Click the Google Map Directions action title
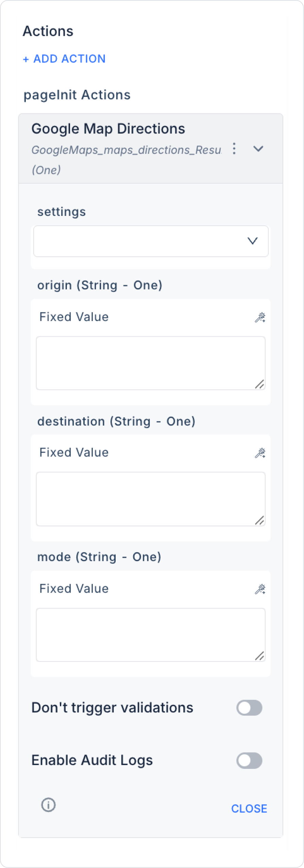Viewport: 304px width, 868px height. [108, 129]
